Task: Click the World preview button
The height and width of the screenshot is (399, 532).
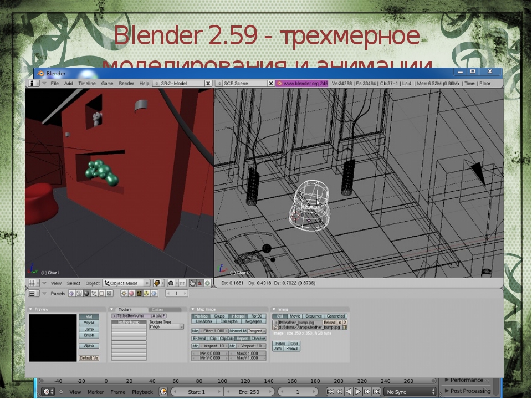Action: (x=89, y=323)
